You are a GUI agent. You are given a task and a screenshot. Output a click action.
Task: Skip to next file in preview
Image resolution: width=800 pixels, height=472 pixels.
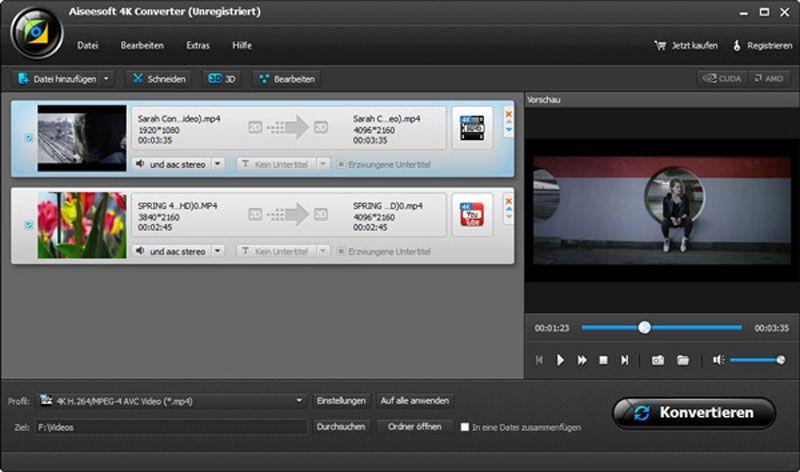tap(624, 360)
